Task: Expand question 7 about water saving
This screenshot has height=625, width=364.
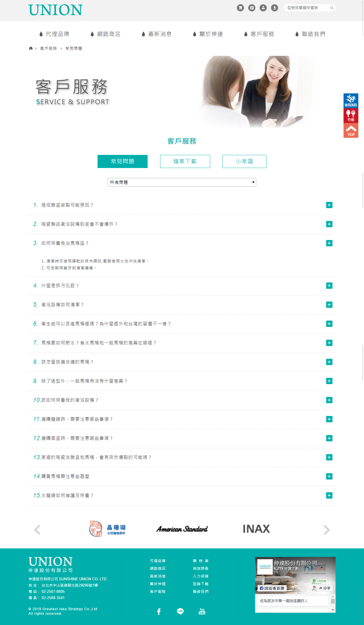Action: tap(329, 343)
